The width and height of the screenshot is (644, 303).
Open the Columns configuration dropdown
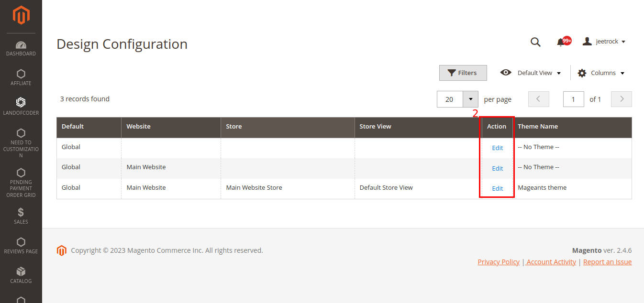(601, 73)
